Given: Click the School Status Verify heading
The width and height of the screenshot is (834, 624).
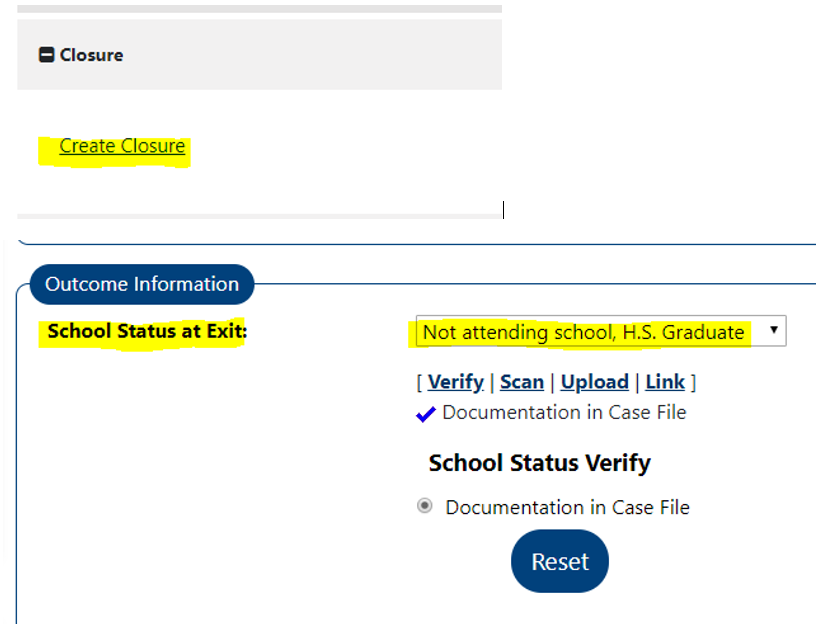Looking at the screenshot, I should pos(539,463).
